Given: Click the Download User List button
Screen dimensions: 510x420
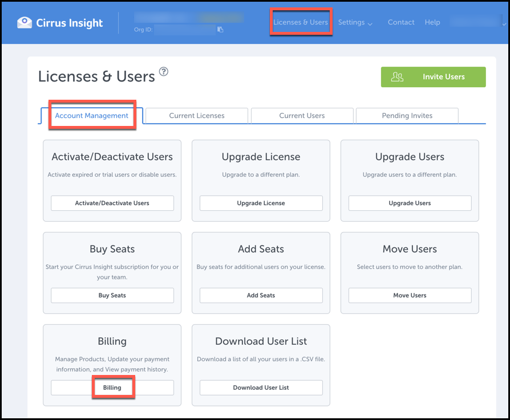Looking at the screenshot, I should click(261, 388).
